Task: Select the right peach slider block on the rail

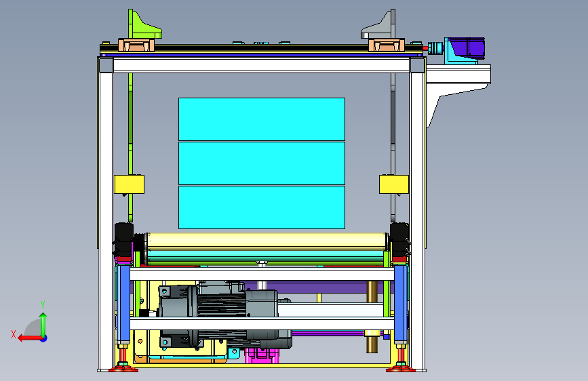Action: (387, 45)
